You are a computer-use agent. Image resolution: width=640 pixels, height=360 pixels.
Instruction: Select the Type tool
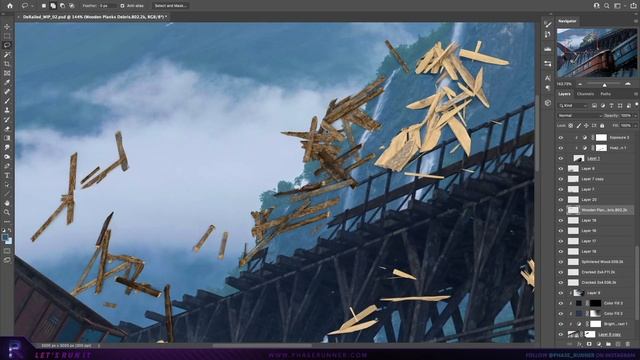(7, 175)
